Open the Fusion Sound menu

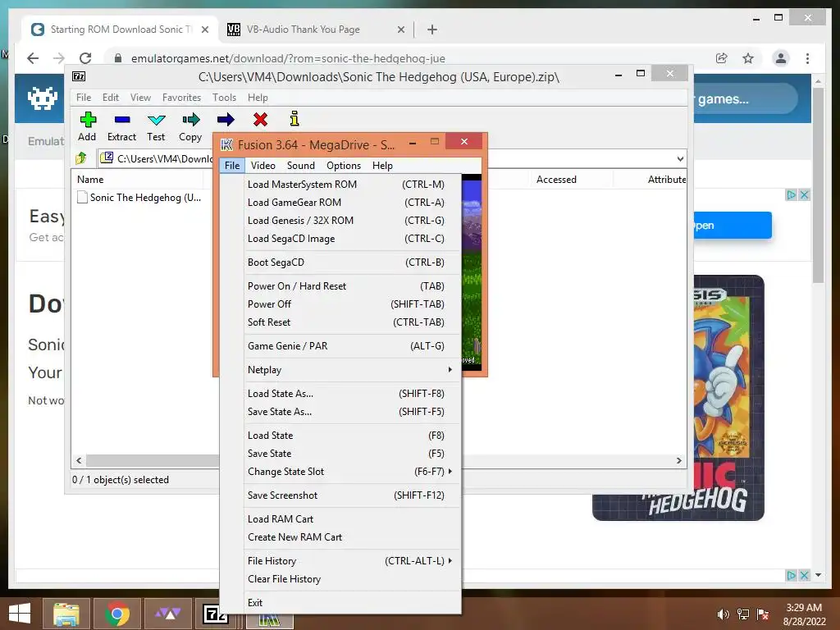(x=300, y=166)
